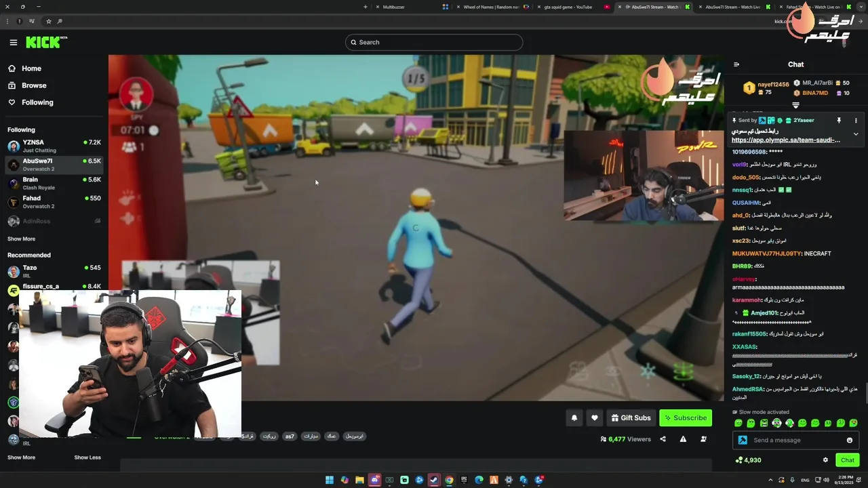Click the ENG language indicator

point(805,480)
